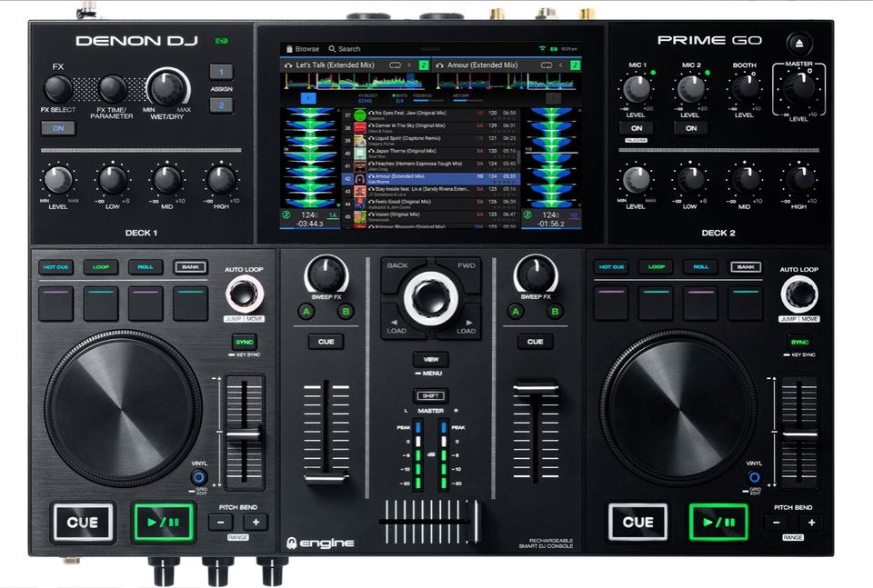
Task: Push the VIEW / MENU button
Action: tap(430, 359)
